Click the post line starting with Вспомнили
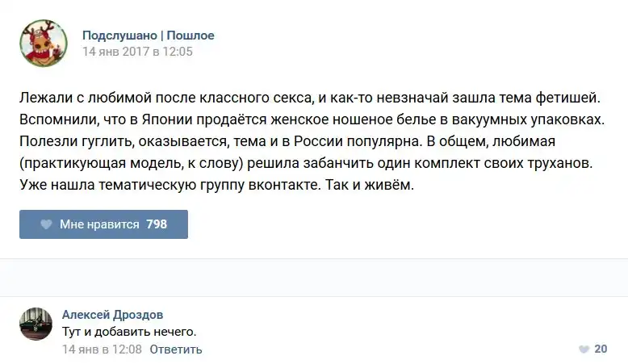 point(312,120)
